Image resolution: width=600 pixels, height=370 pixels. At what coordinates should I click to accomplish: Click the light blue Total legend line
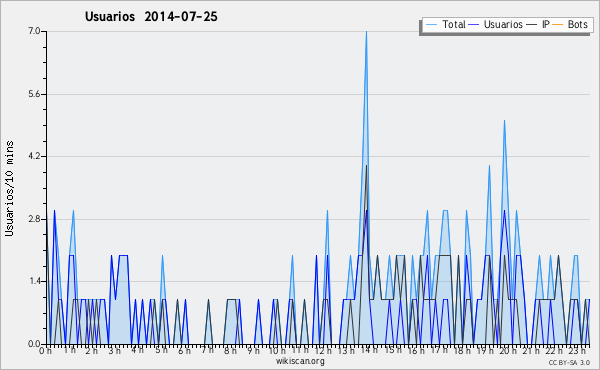pyautogui.click(x=431, y=25)
